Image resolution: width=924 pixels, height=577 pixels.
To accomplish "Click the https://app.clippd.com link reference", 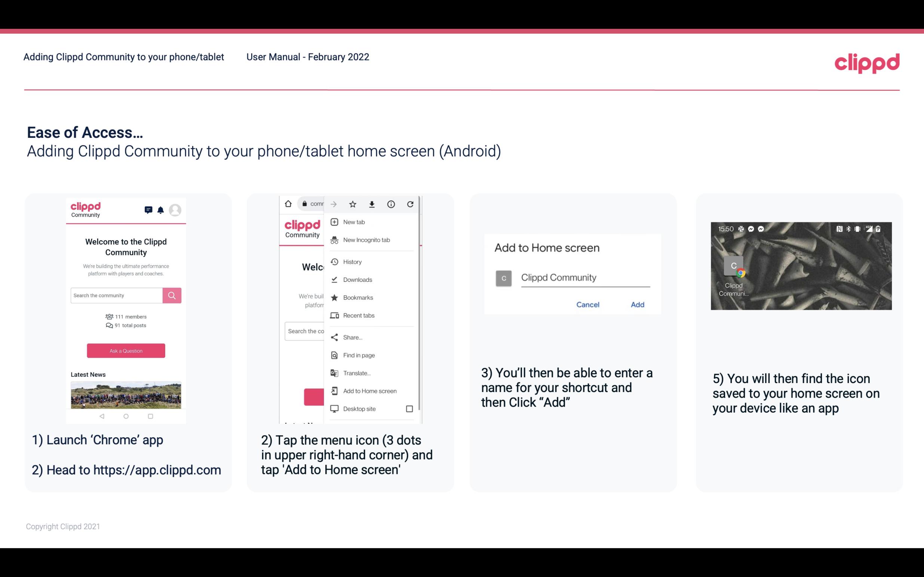I will tap(158, 470).
